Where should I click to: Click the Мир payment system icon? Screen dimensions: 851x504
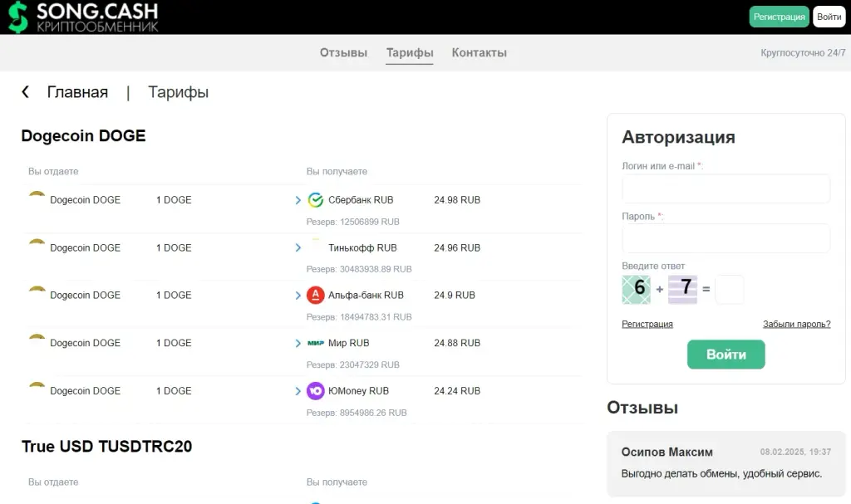[315, 343]
